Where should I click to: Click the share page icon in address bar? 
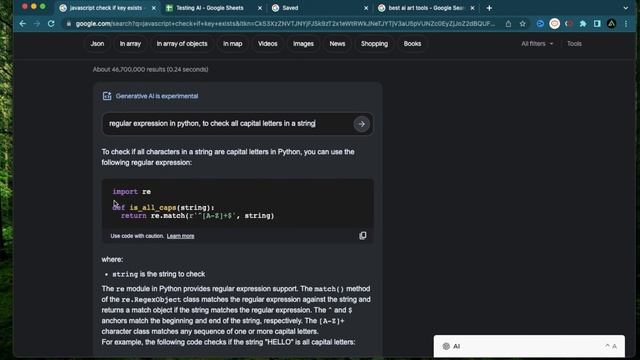508,24
